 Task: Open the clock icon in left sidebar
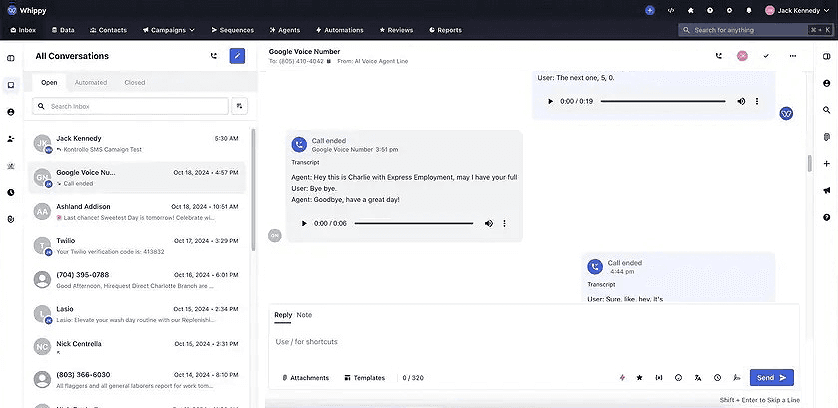pos(11,192)
